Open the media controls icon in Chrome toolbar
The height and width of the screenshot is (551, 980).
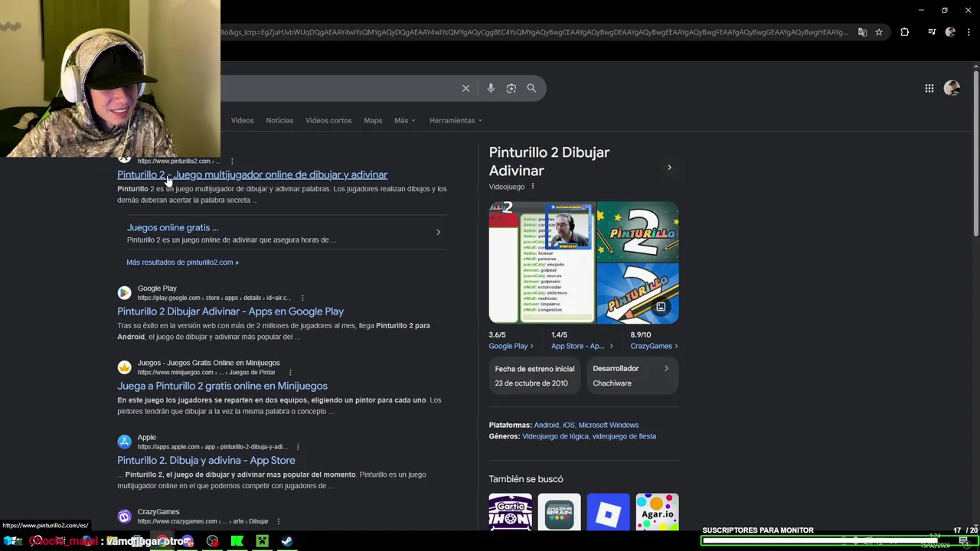coord(931,32)
